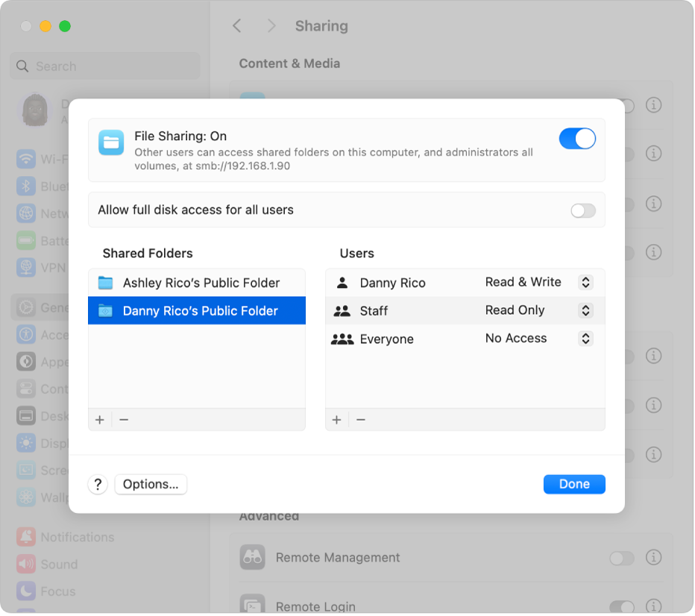695x616 pixels.
Task: Open file sharing Options…
Action: pos(151,485)
